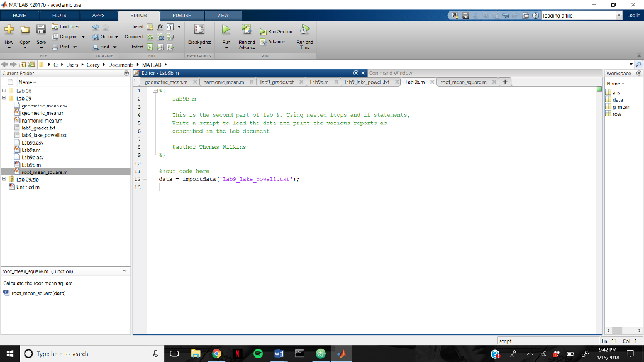Select the g_mean variable in Workspace
Viewport: 644px width, 362px height.
(621, 107)
